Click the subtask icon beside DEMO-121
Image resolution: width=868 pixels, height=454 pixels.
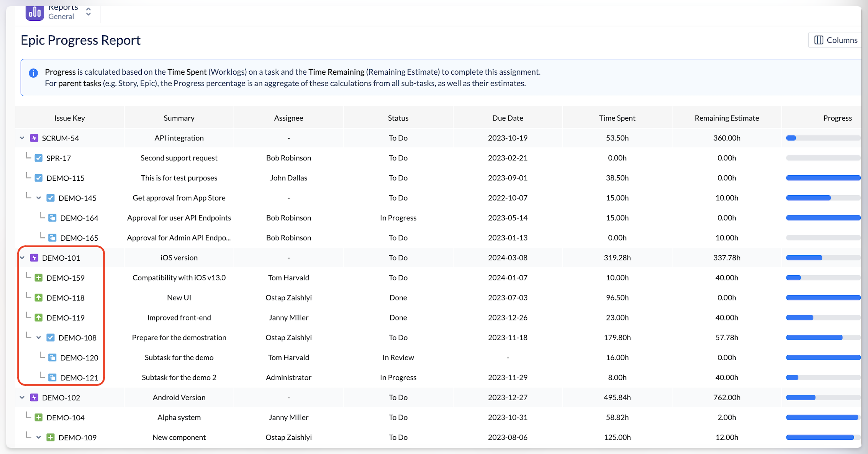pos(52,377)
